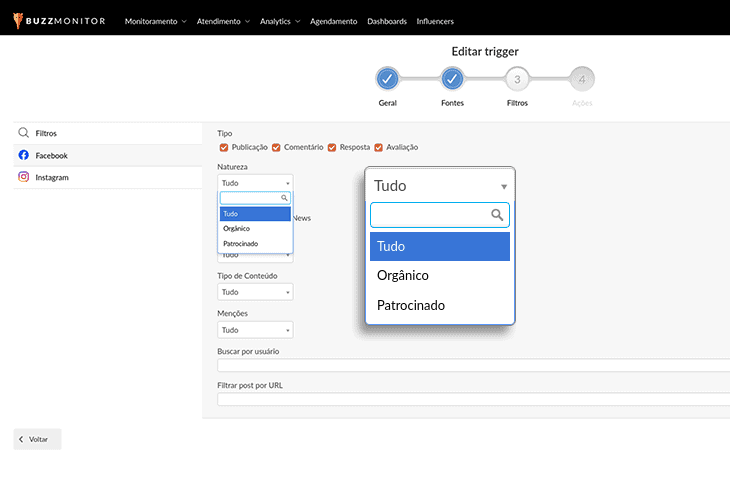Go to step 4 Ações circle
The height and width of the screenshot is (480, 730).
(581, 79)
